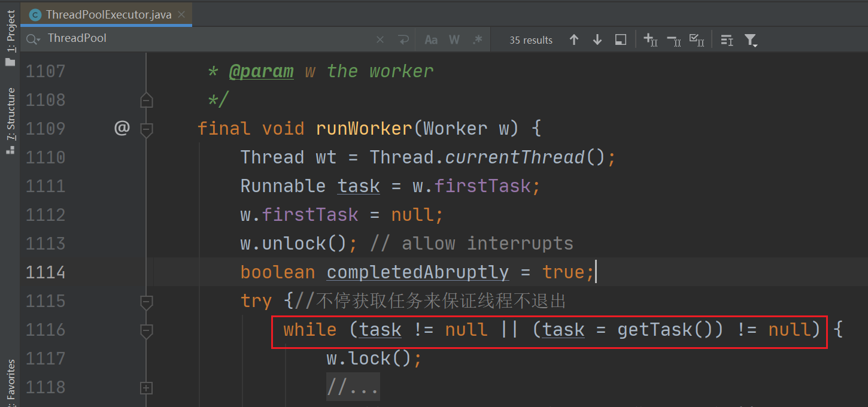Open search results in Find window
The height and width of the screenshot is (407, 868).
tap(621, 40)
